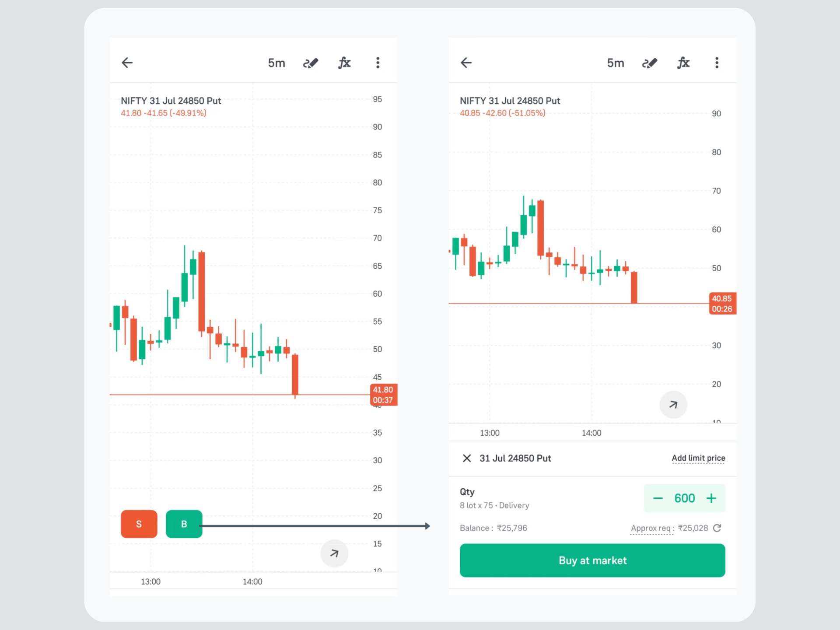Open drawing tools on left chart

coord(311,63)
